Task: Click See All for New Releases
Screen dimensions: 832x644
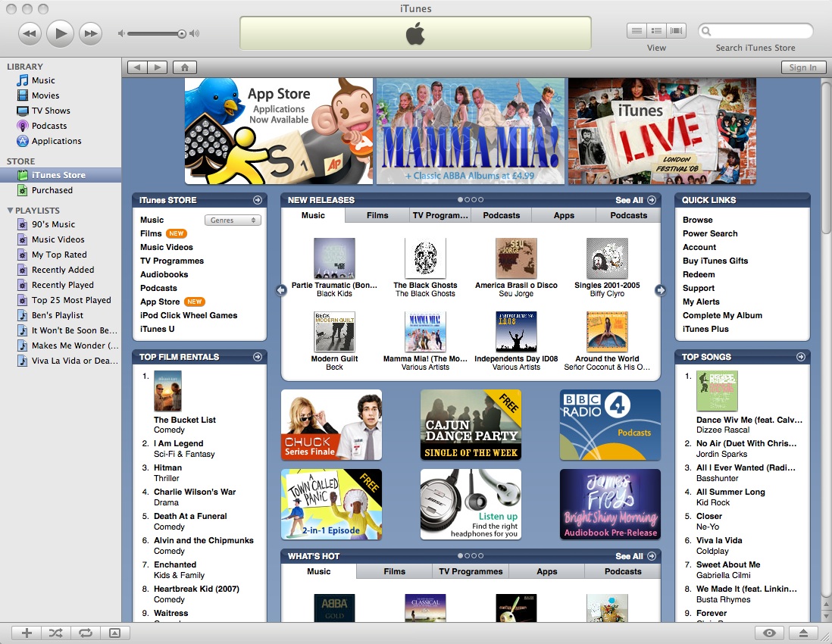Action: [x=635, y=200]
